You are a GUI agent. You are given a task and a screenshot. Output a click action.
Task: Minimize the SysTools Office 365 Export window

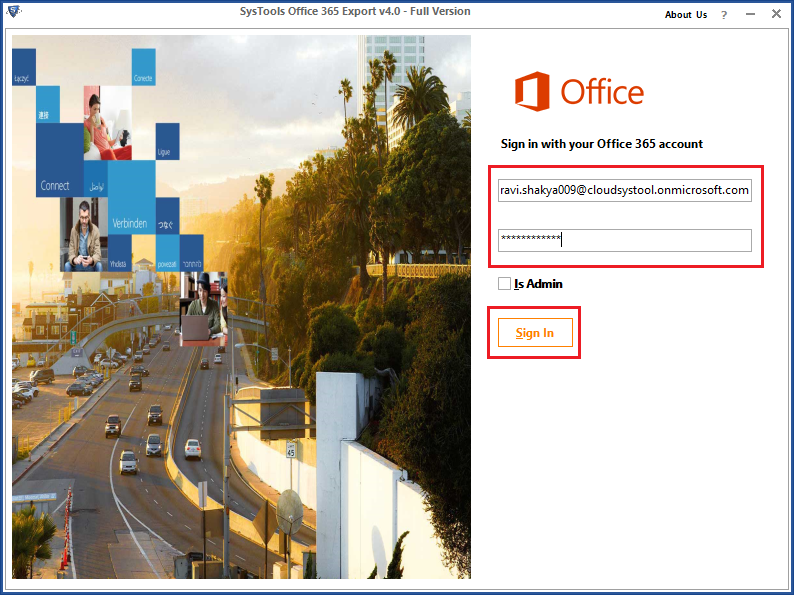[750, 14]
